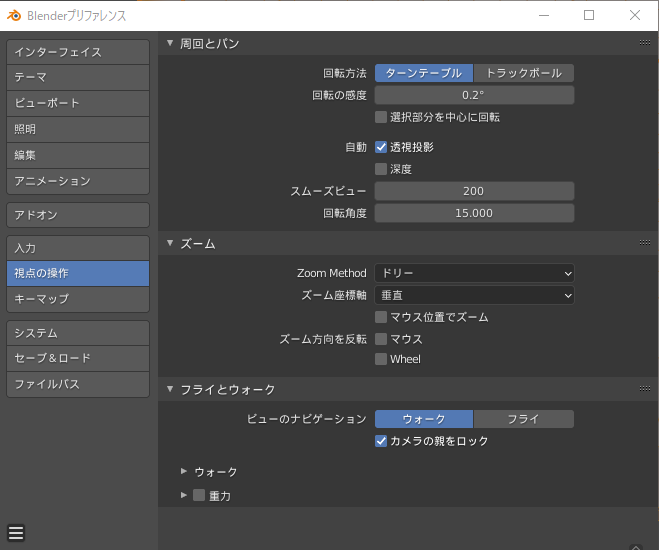Click the 周回とパン panel title
Viewport: 659px width, 550px height.
click(210, 43)
